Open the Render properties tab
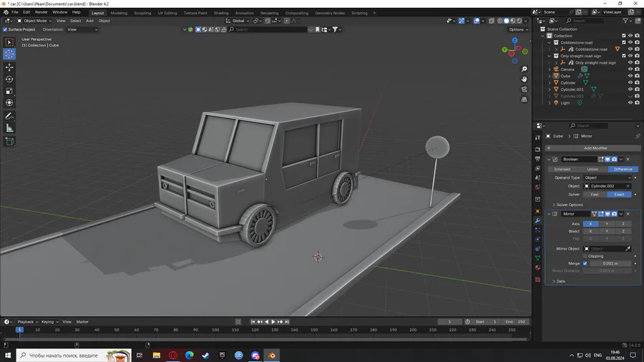644x362 pixels. 537,150
